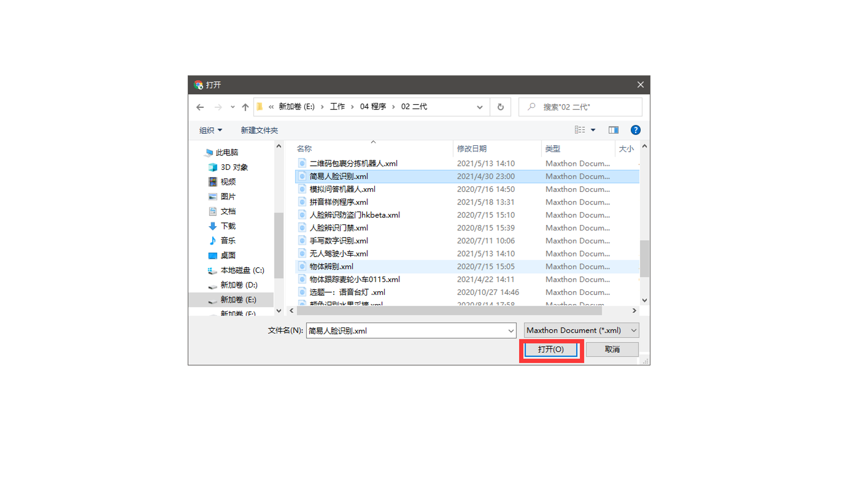Click the back navigation arrow

coord(200,107)
